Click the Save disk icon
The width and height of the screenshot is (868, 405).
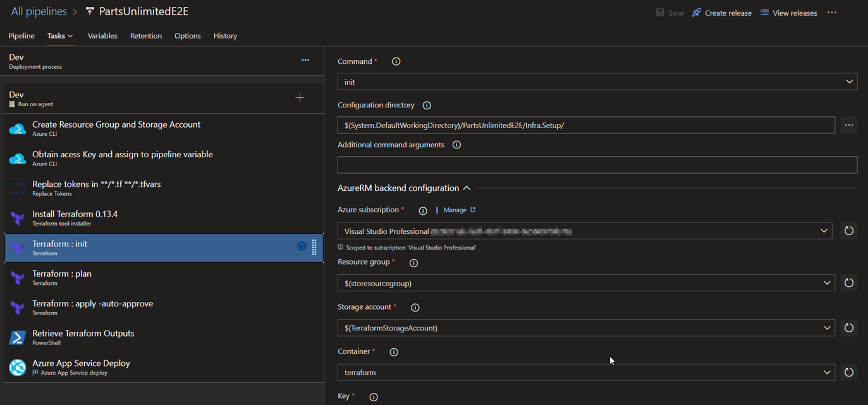click(660, 13)
